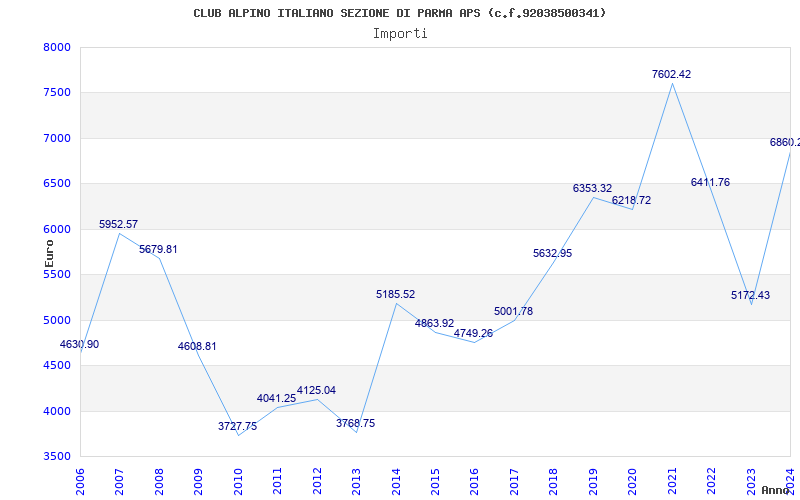Click the 2019 x-axis year label
Viewport: 800px width, 500px height.
point(593,481)
